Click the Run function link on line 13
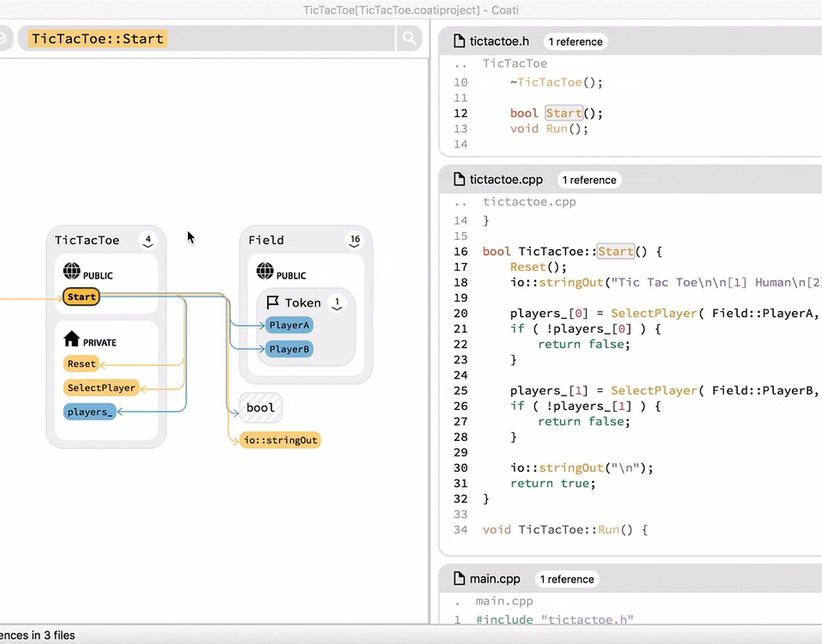This screenshot has width=822, height=644. pyautogui.click(x=556, y=129)
